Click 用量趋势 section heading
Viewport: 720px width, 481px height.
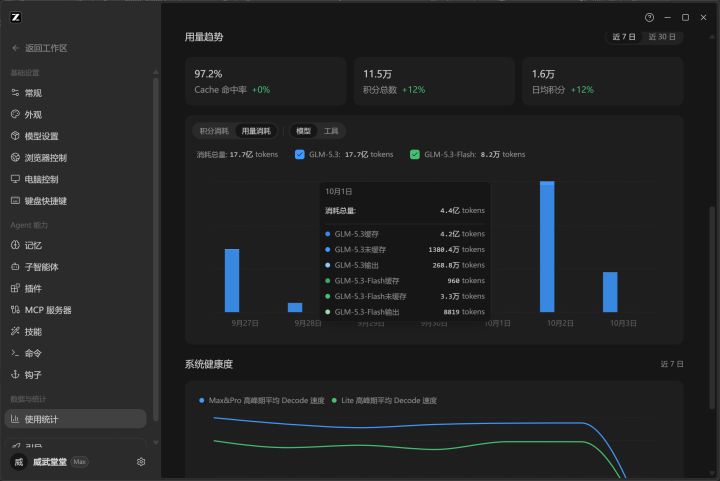204,37
